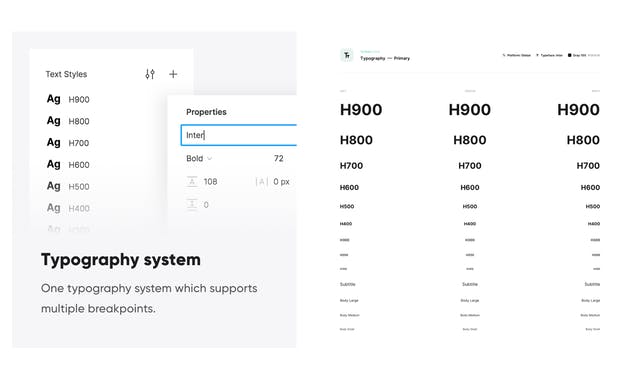Select the H900 text style label
This screenshot has width=635, height=380.
click(x=79, y=100)
